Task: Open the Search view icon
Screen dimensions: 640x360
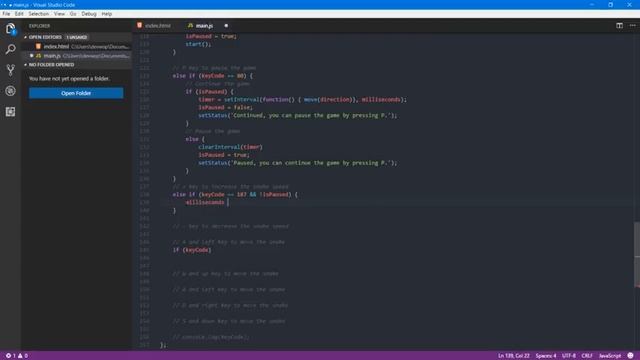Action: coord(11,49)
